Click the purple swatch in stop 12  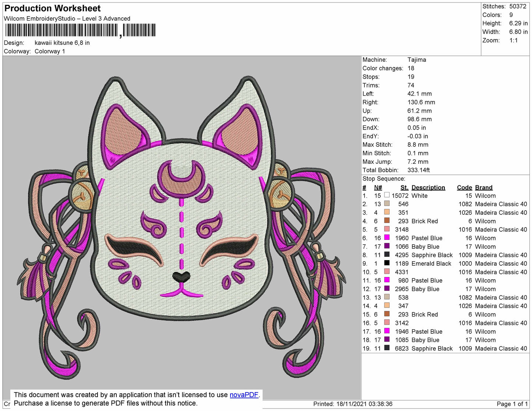click(387, 288)
